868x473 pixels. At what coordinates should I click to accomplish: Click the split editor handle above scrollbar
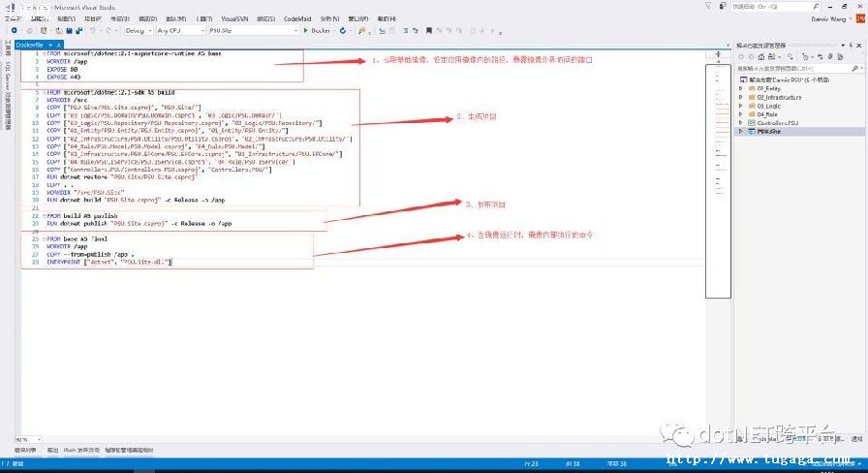click(x=718, y=54)
